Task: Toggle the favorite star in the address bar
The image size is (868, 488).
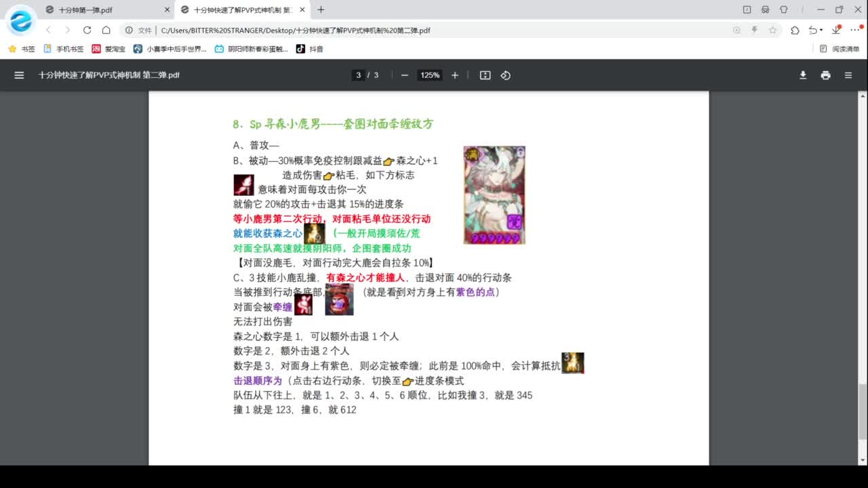Action: tap(773, 30)
